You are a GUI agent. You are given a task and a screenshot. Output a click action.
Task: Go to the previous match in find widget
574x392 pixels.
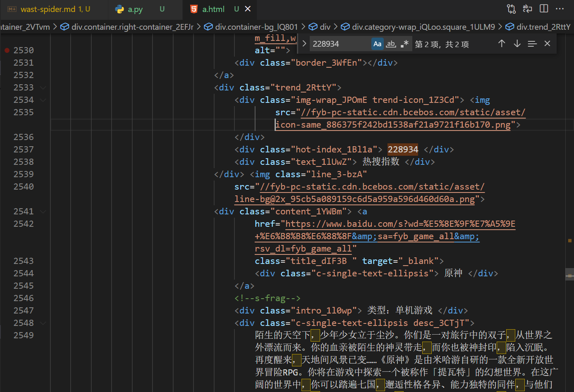[x=502, y=44]
